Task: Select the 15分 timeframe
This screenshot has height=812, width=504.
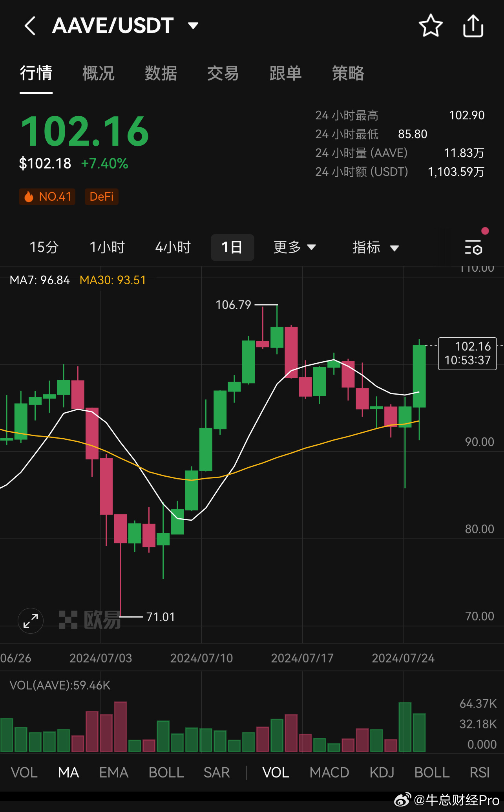Action: tap(44, 247)
